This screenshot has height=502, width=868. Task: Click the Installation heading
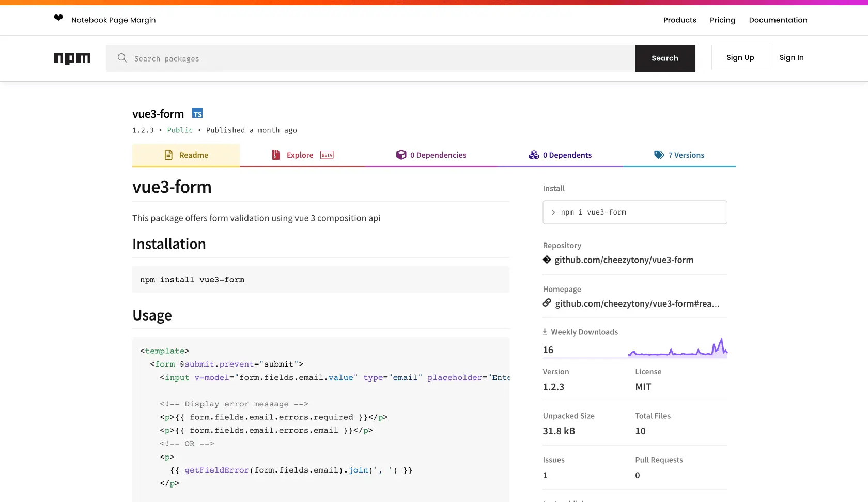pyautogui.click(x=169, y=244)
